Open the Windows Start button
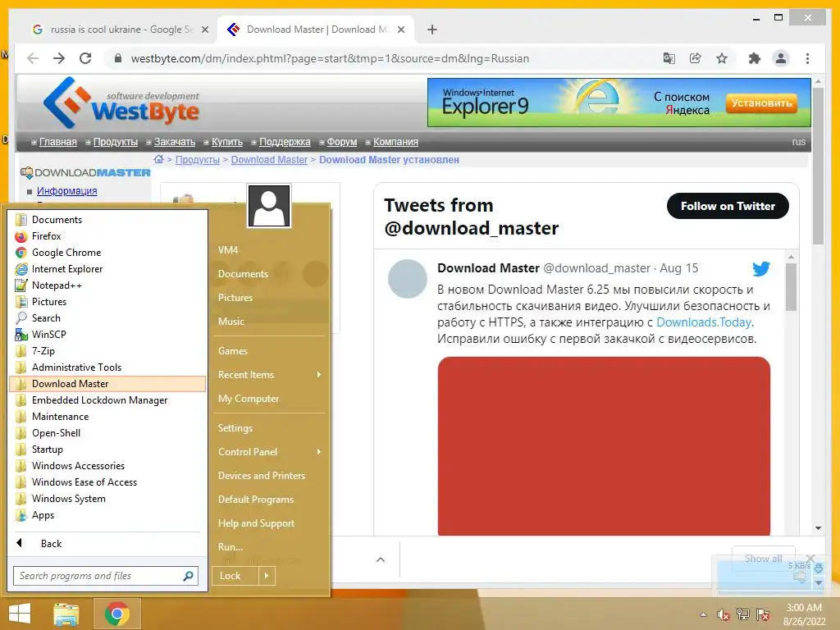 20,614
